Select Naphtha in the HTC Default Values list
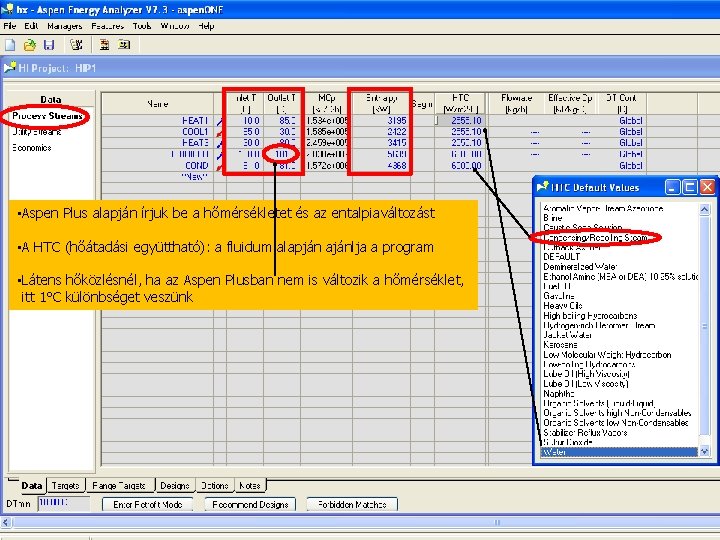Image resolution: width=720 pixels, height=540 pixels. [559, 394]
